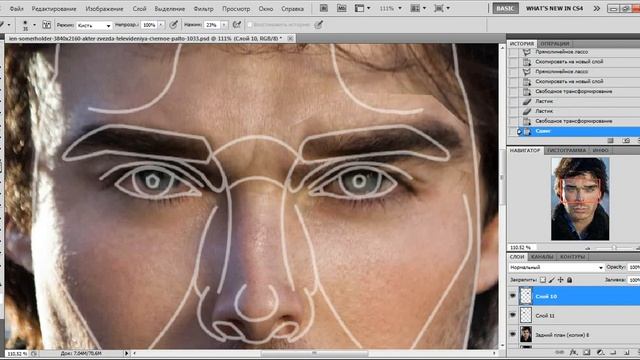Screen dimensions: 640x360
Task: Open the Mini Bridge (Mb) icon
Action: tap(341, 8)
